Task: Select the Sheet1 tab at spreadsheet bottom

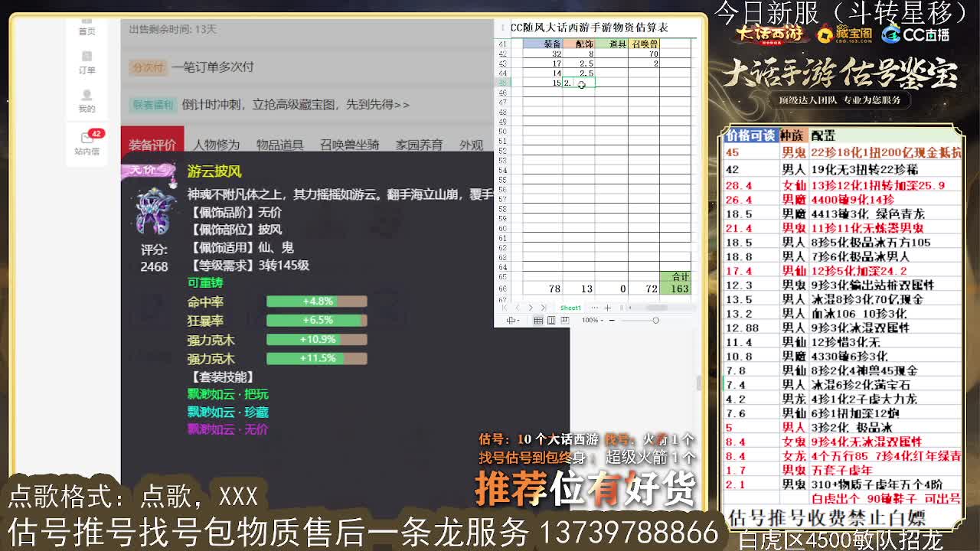Action: pos(570,308)
